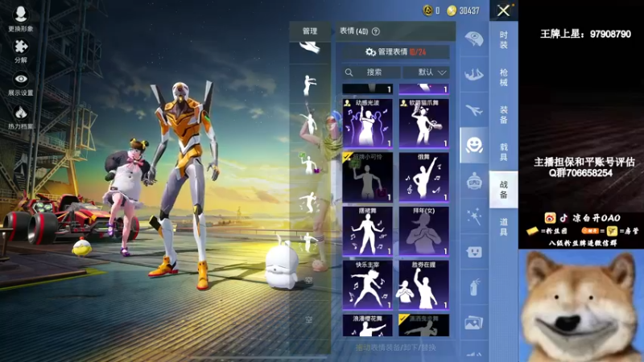Select the 拜年(女) emote card

[424, 231]
